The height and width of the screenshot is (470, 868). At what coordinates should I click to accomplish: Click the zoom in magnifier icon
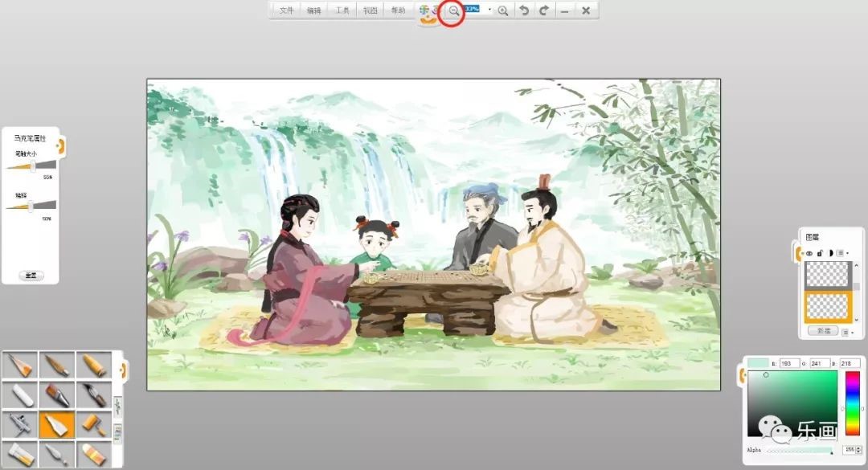503,11
